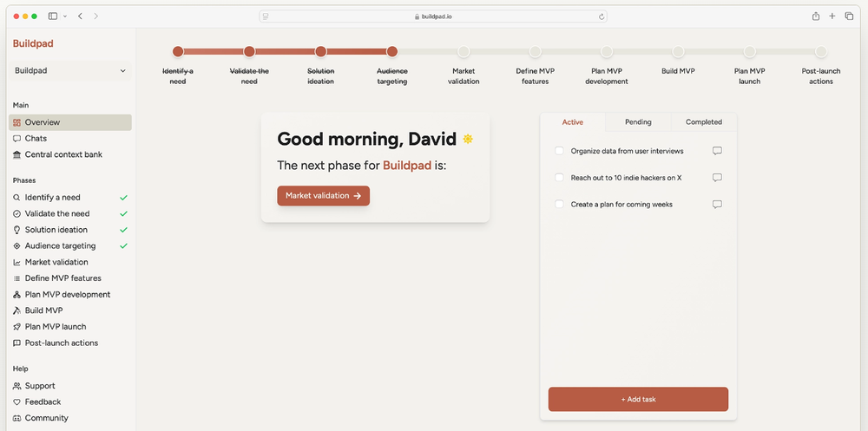Click the Buildpad logo text in sidebar
The image size is (868, 431).
33,43
